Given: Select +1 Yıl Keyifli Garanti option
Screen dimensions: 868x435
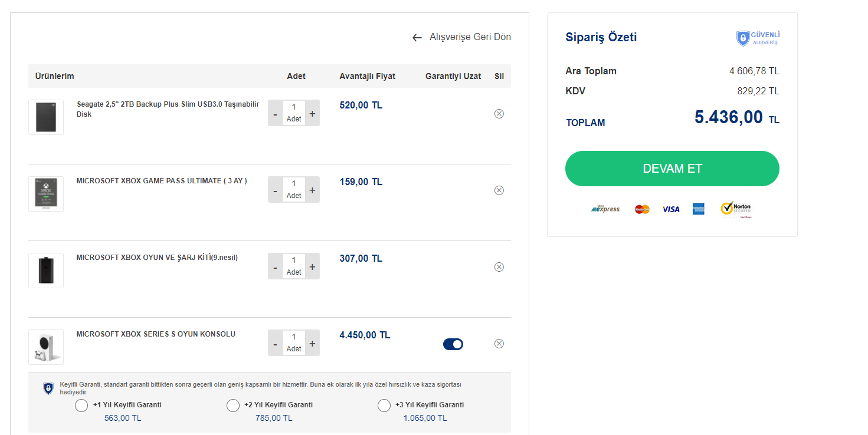Looking at the screenshot, I should pos(82,406).
